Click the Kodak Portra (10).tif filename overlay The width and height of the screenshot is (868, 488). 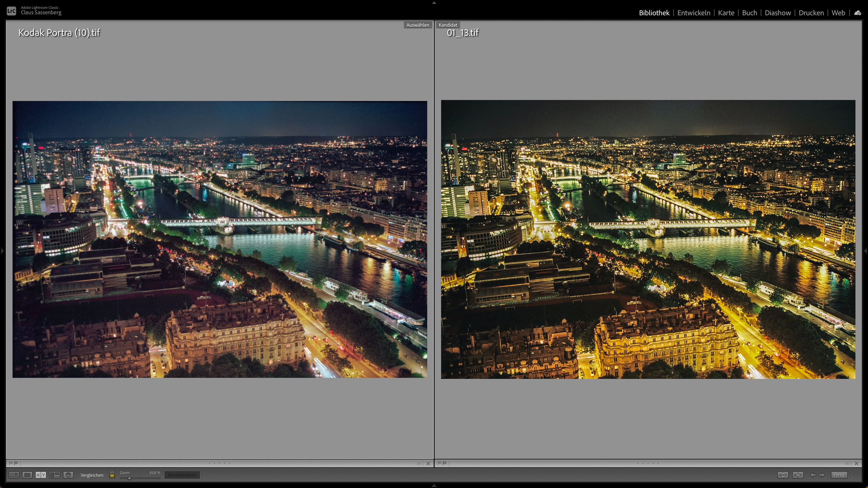59,33
